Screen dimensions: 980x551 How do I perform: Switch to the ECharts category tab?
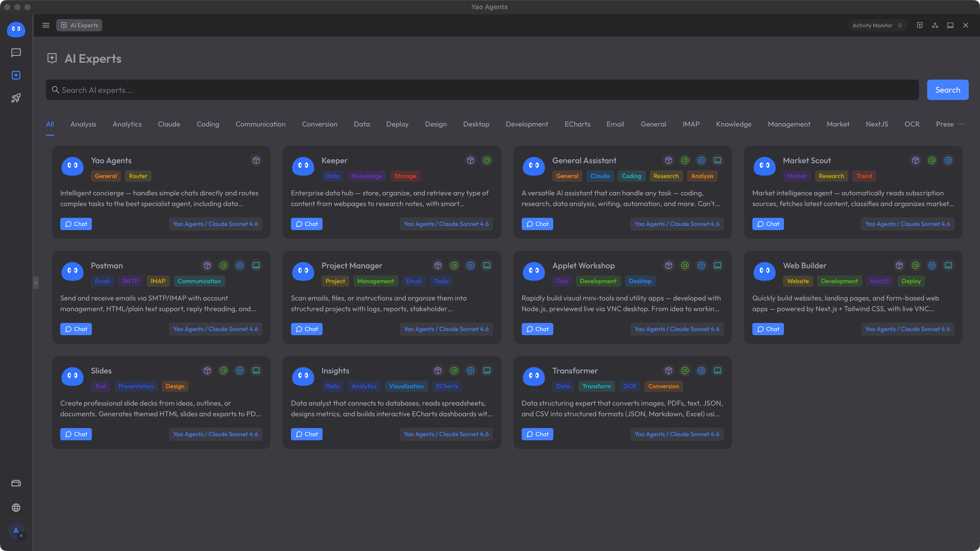577,124
